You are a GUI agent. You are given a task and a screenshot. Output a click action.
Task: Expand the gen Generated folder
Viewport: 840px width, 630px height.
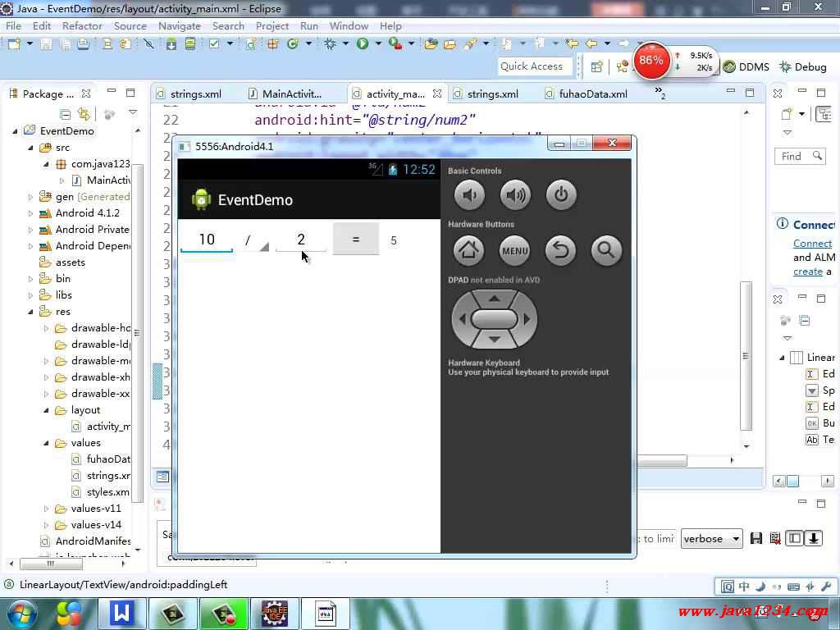pos(30,197)
